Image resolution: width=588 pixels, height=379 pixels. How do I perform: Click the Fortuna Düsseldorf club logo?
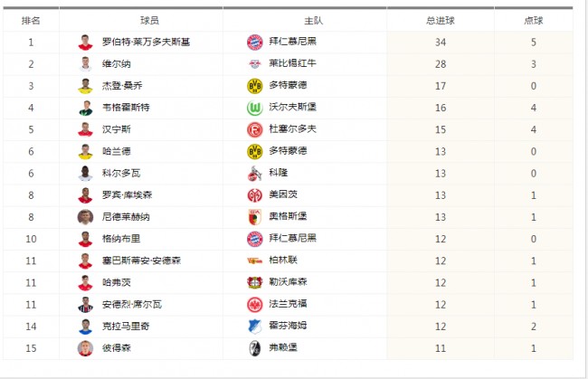pyautogui.click(x=254, y=129)
